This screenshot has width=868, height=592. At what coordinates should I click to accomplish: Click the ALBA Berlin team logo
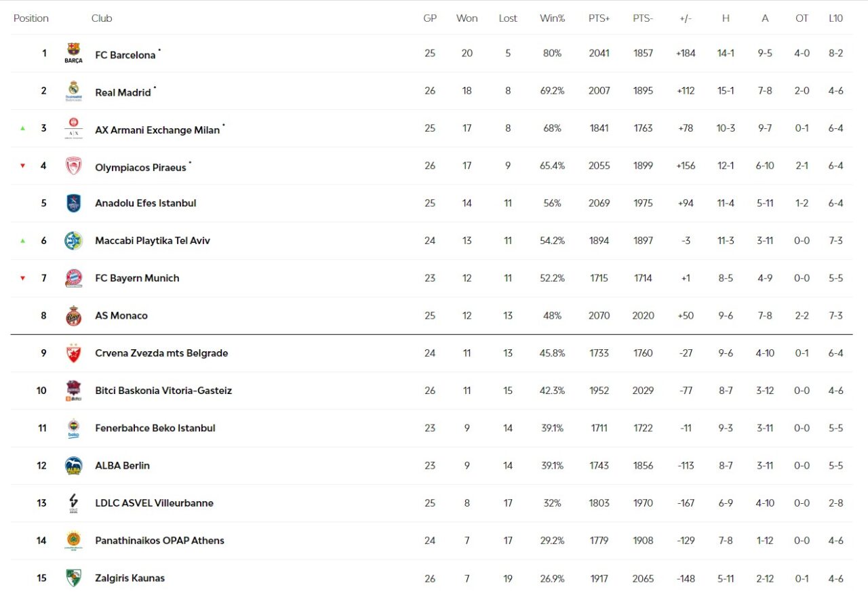73,466
